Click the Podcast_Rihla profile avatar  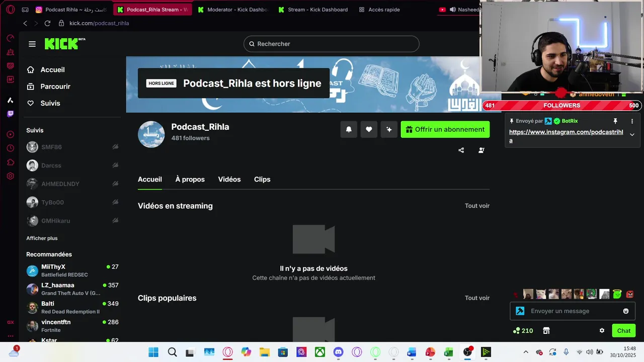click(x=151, y=134)
